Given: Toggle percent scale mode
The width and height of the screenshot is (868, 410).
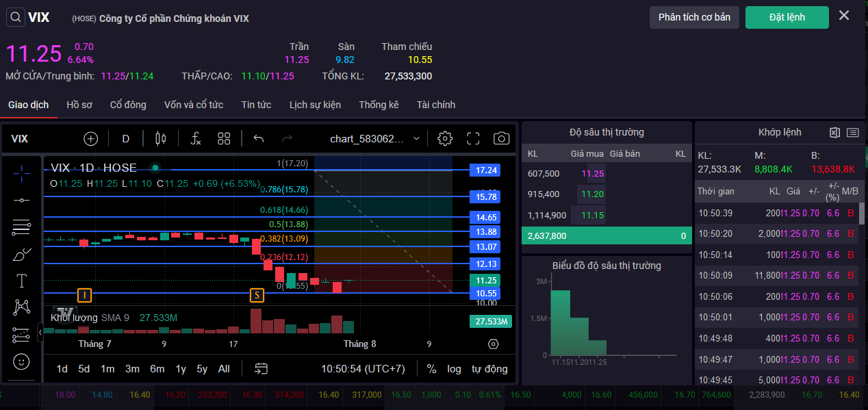Looking at the screenshot, I should [x=431, y=369].
